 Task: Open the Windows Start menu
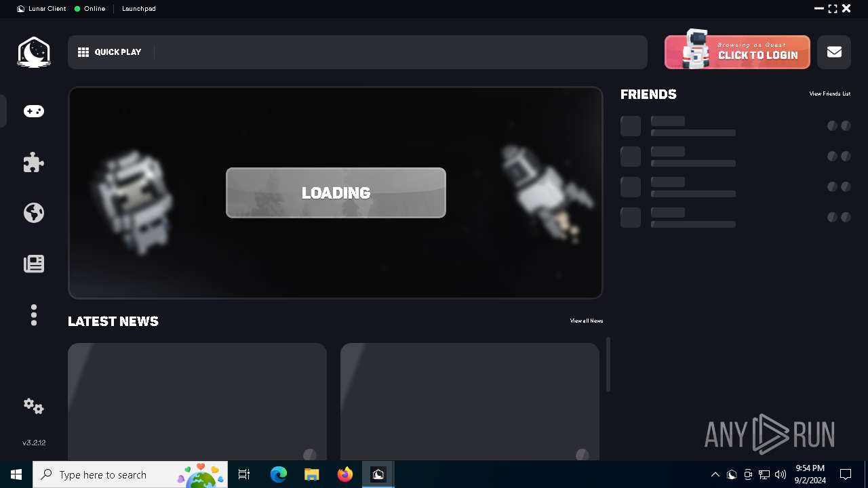16,474
